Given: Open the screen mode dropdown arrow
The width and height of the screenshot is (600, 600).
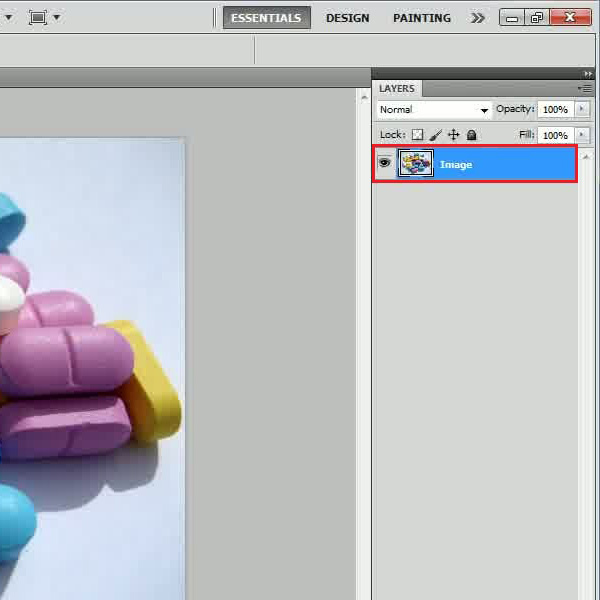Looking at the screenshot, I should coord(57,17).
